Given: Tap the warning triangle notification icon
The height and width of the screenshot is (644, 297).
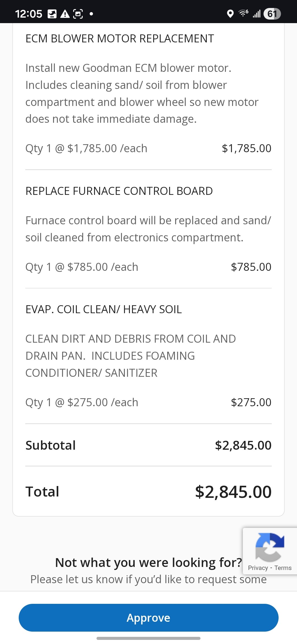Looking at the screenshot, I should 65,14.
